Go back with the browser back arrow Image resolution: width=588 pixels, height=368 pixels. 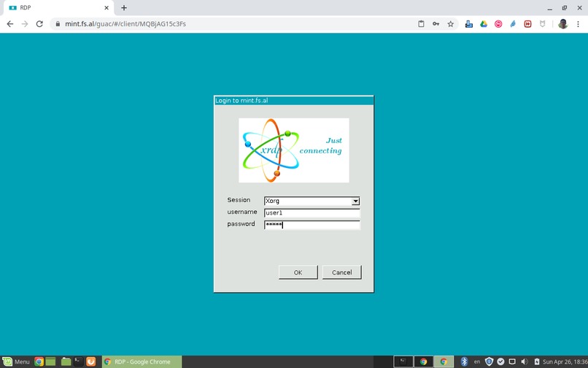(x=10, y=24)
